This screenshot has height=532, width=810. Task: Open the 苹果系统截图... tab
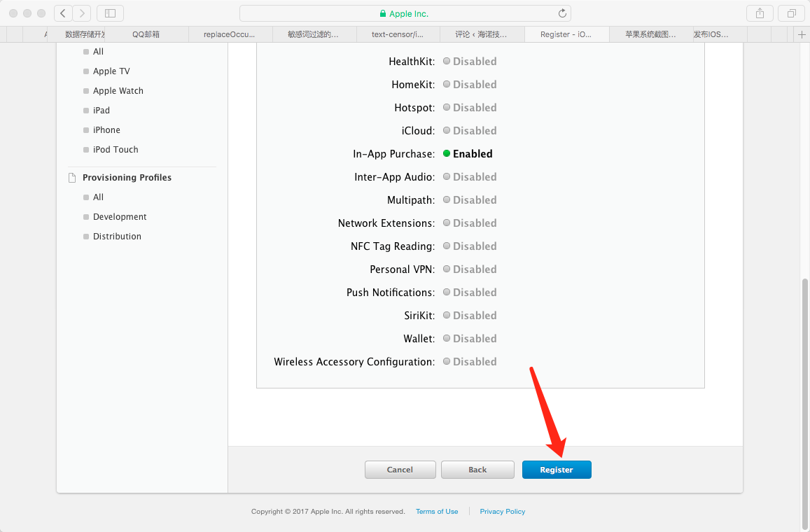coord(651,34)
